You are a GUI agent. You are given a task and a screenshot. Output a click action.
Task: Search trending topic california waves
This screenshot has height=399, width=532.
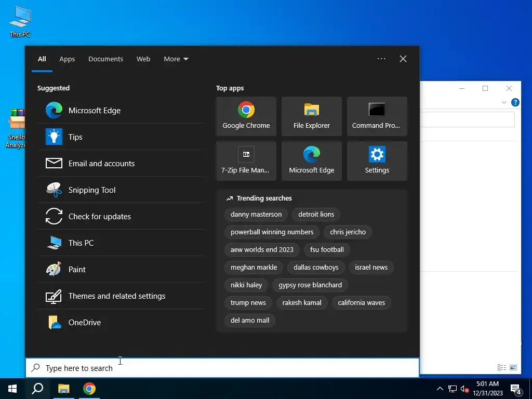(362, 303)
